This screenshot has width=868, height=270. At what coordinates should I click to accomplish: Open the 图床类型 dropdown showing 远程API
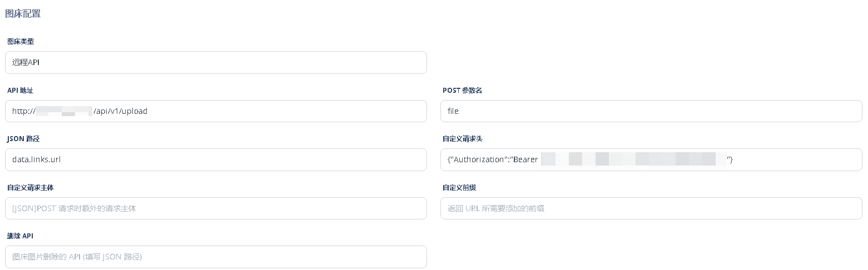[216, 63]
